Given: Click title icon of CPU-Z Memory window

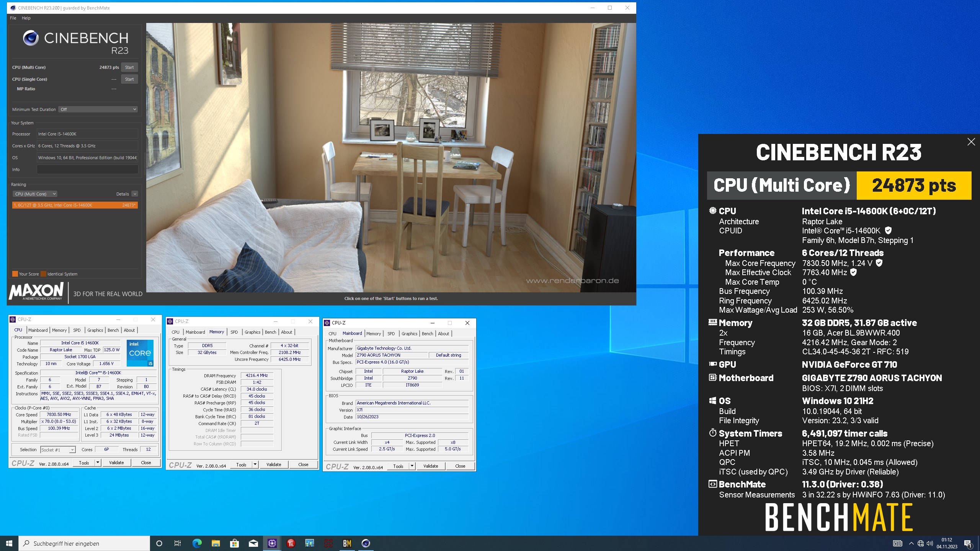Looking at the screenshot, I should 170,321.
